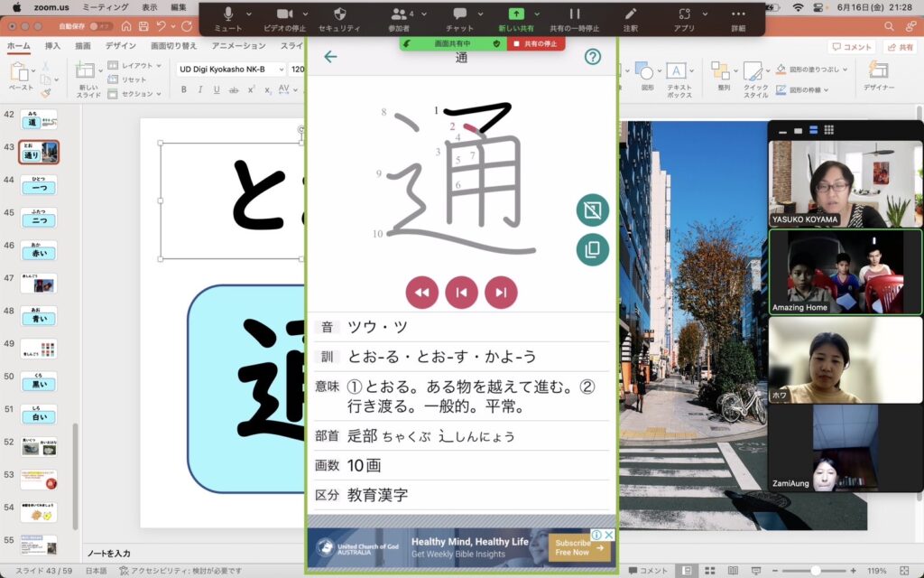Undo the last PowerPoint action

point(161,26)
